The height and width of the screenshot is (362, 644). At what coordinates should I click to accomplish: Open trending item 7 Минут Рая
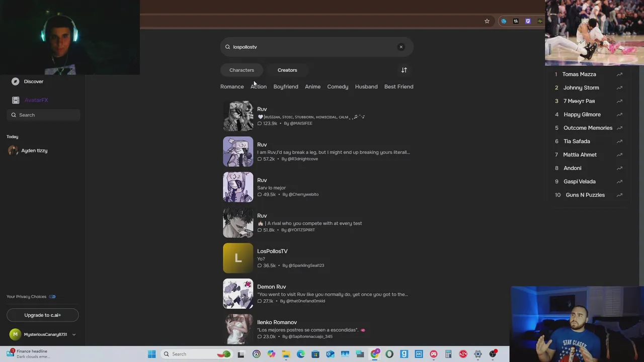[579, 101]
